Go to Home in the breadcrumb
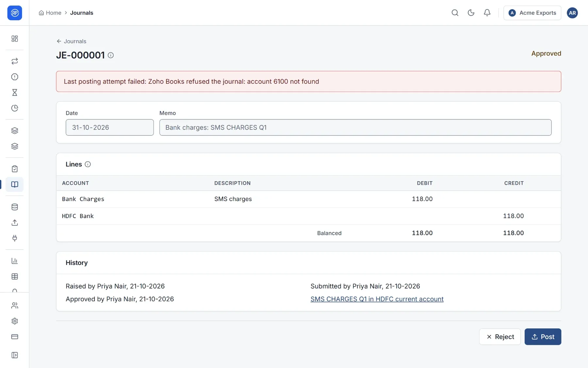 point(50,13)
